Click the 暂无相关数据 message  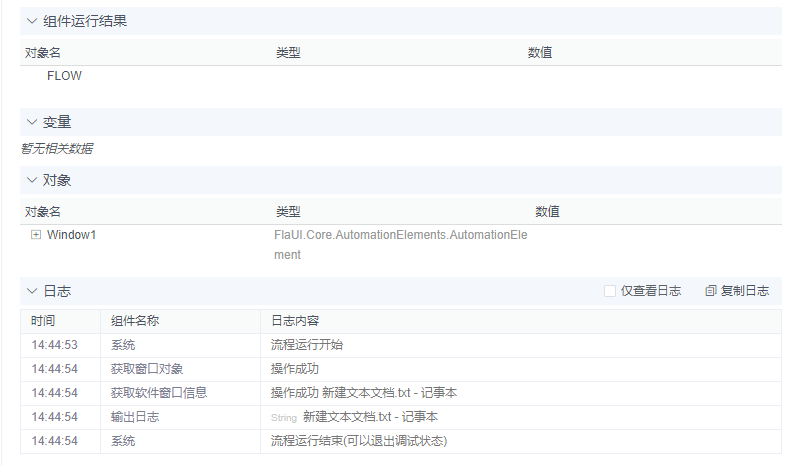tap(57, 149)
